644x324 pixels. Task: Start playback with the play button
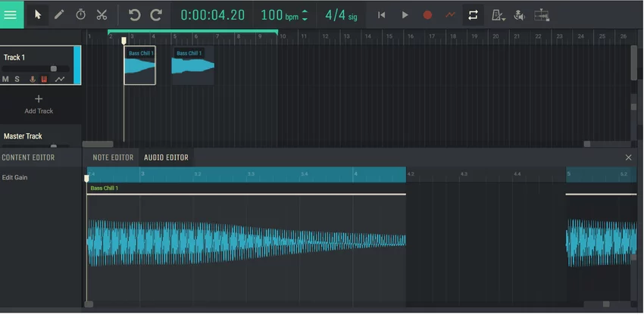point(405,15)
